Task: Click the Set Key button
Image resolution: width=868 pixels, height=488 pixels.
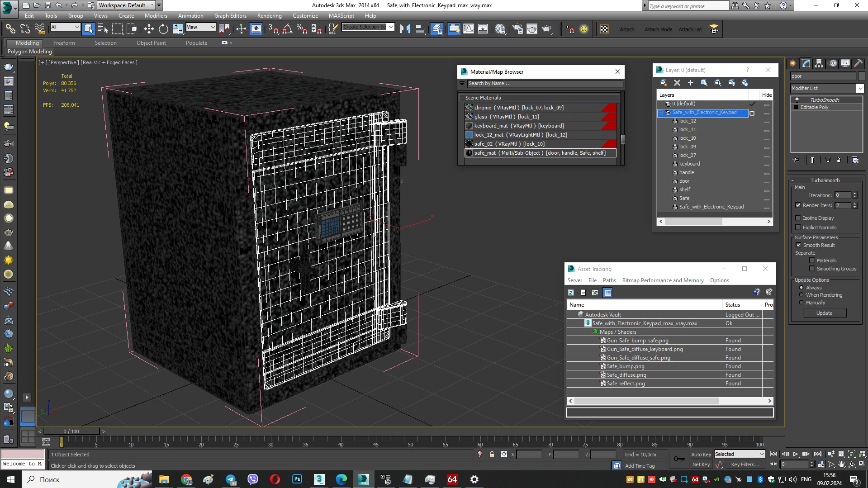Action: click(701, 464)
